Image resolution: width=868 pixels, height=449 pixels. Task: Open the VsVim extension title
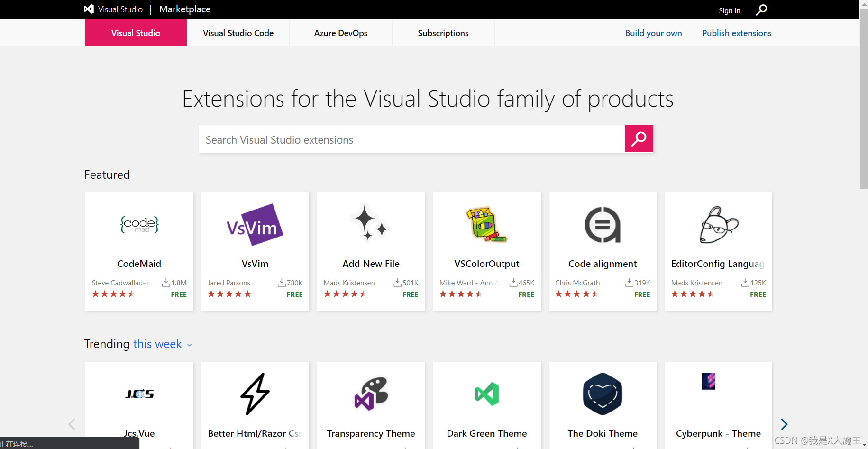click(255, 264)
